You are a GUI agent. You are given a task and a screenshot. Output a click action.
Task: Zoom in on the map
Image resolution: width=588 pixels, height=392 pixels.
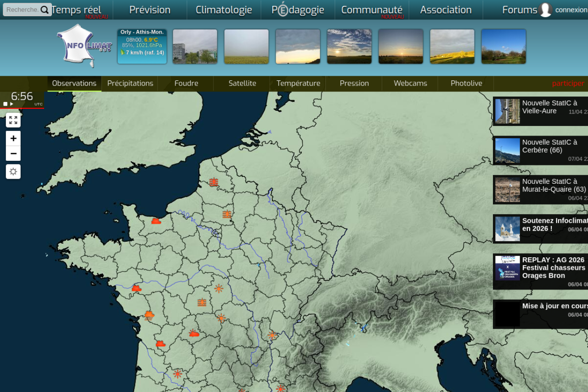point(13,138)
